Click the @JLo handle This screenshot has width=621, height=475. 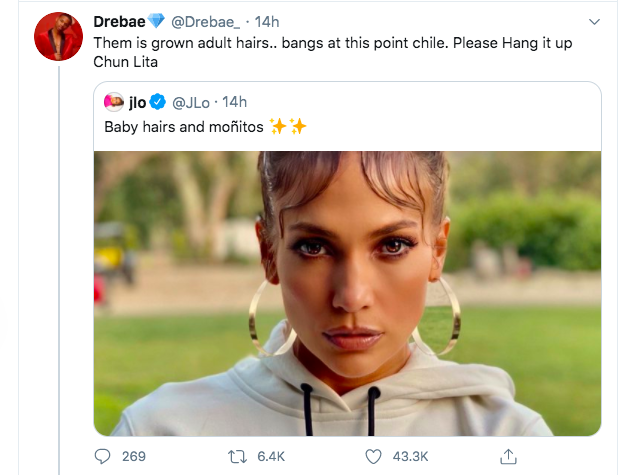tap(193, 102)
